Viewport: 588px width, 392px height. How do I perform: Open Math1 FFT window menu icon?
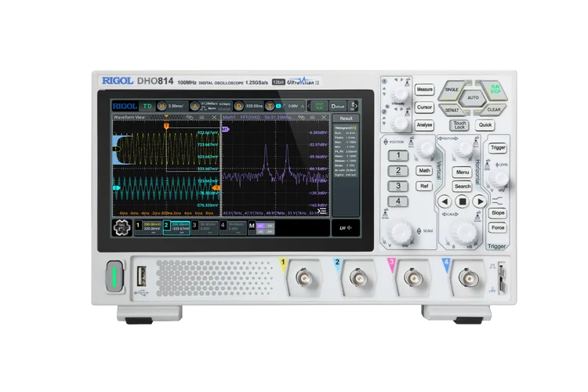[312, 118]
